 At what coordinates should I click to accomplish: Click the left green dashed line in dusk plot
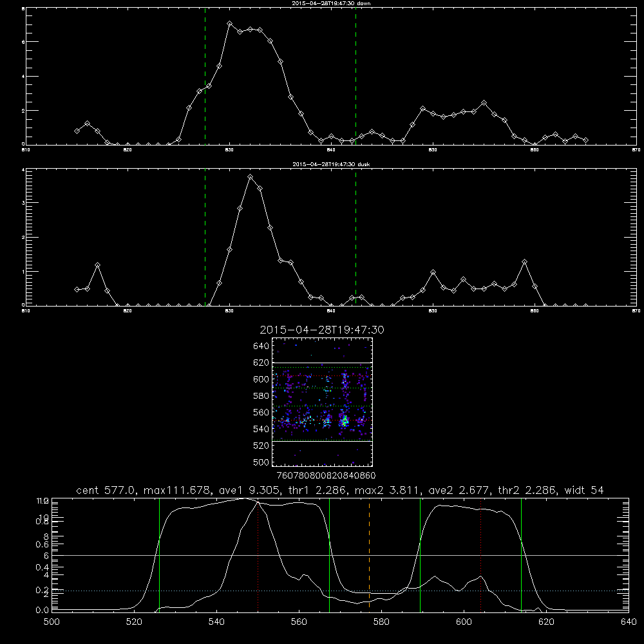[205, 237]
